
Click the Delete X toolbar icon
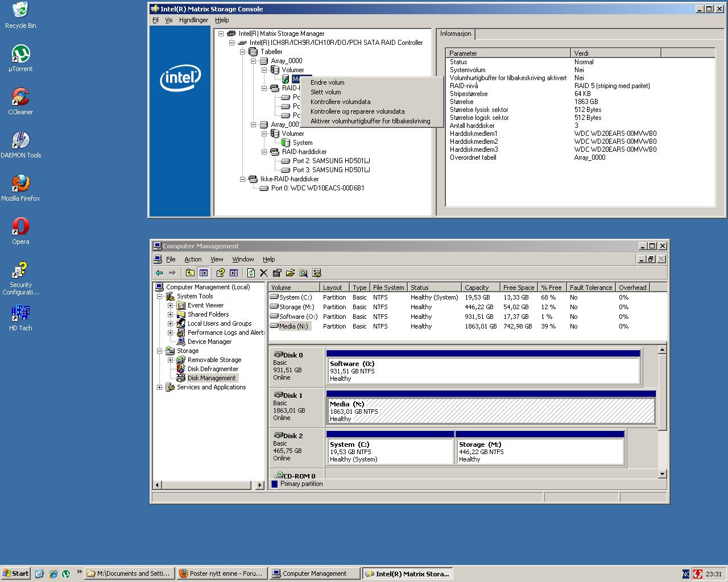click(263, 273)
